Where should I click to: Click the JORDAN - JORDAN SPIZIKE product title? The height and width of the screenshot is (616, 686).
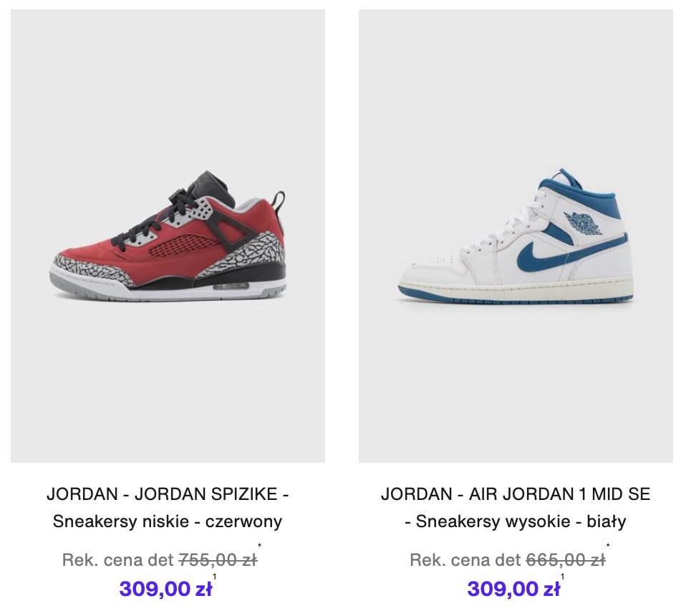(168, 494)
